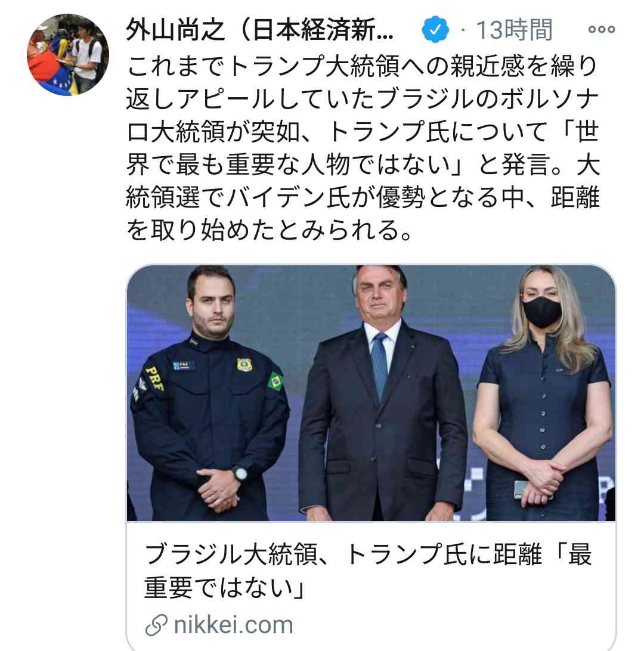Screen dimensions: 644x651
Task: Click the chain link icon beside nikkei.com
Action: click(156, 625)
